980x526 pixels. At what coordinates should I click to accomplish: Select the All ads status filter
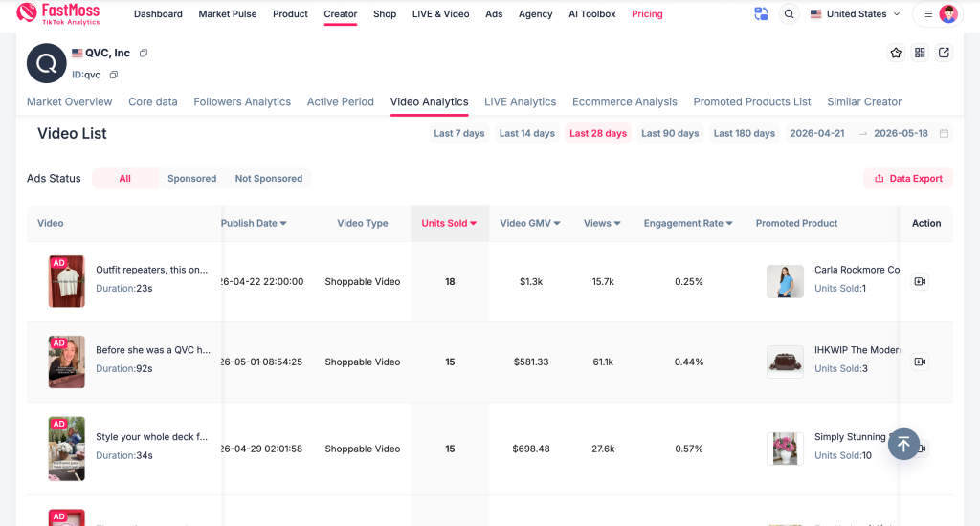125,178
